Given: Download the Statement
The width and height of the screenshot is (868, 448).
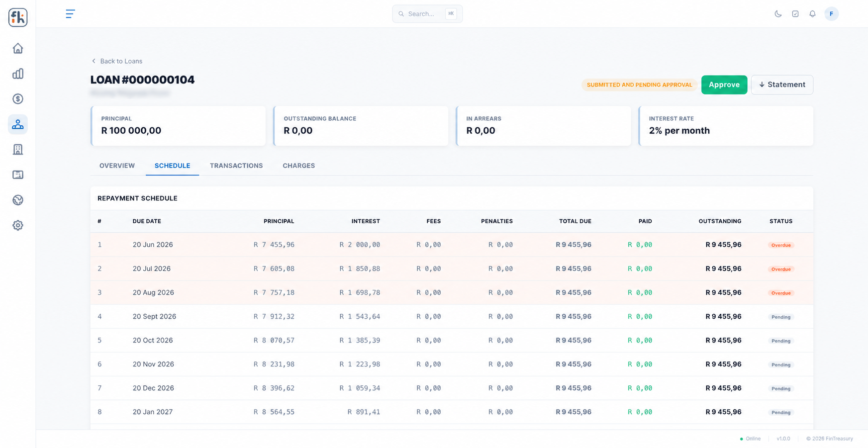Looking at the screenshot, I should pos(782,85).
